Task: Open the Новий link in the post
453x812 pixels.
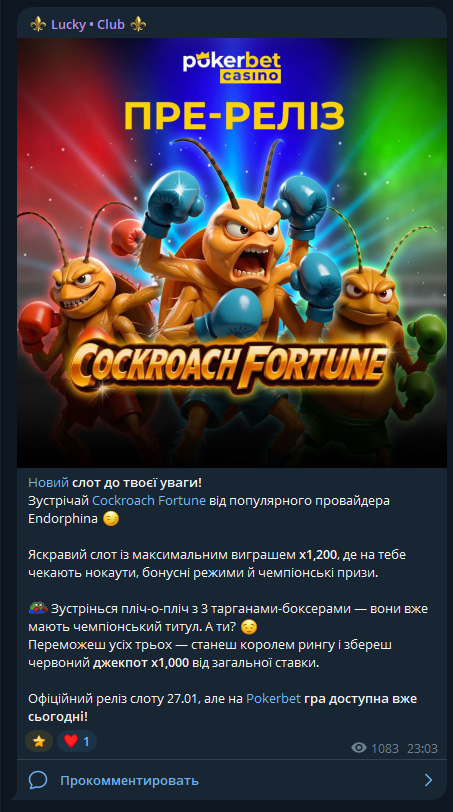Action: (48, 483)
